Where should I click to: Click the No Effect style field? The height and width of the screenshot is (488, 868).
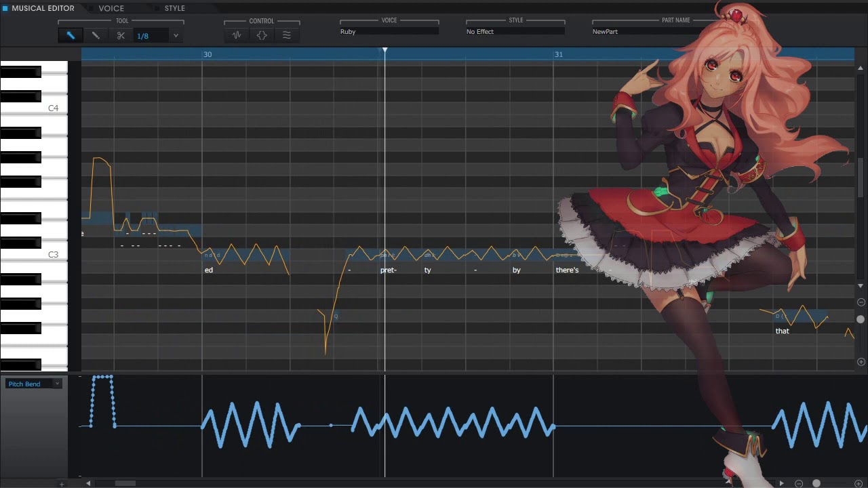point(515,32)
